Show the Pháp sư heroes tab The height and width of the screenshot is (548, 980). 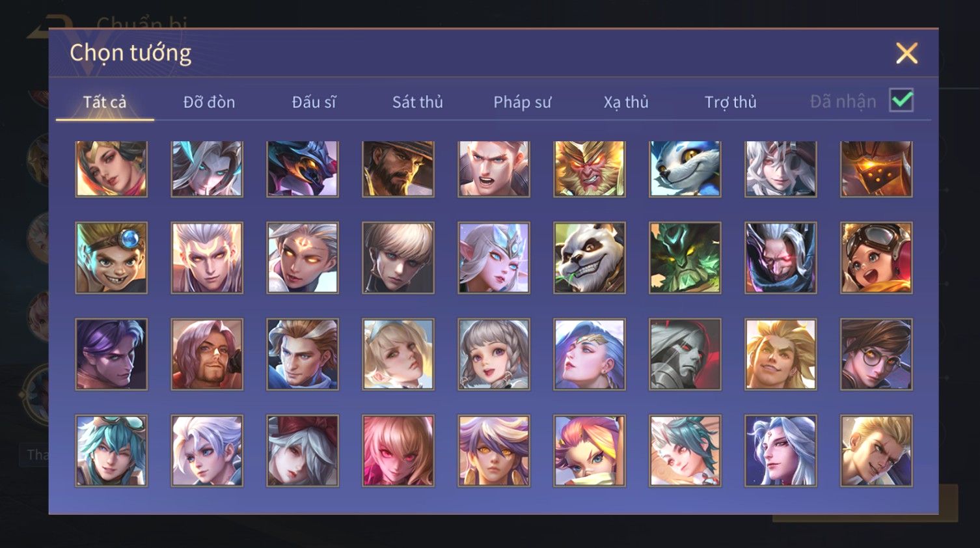522,102
